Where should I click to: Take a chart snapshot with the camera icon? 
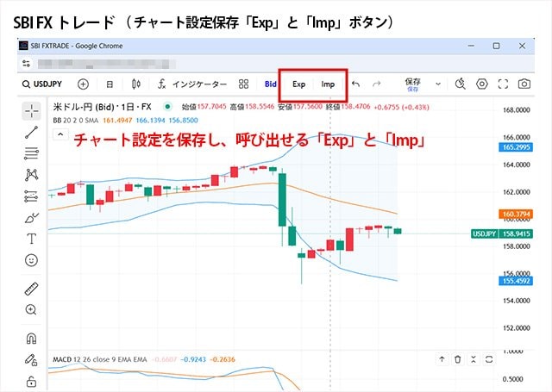(524, 84)
